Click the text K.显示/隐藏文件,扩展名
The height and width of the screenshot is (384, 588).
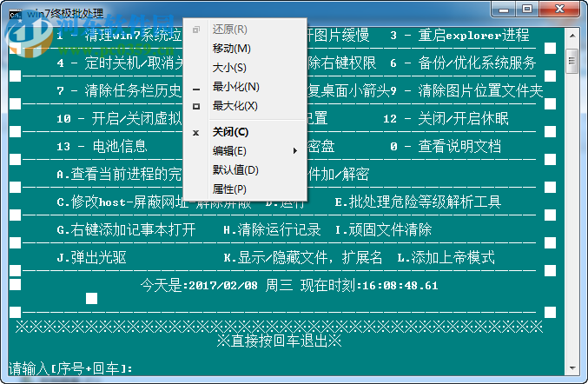[x=302, y=257]
